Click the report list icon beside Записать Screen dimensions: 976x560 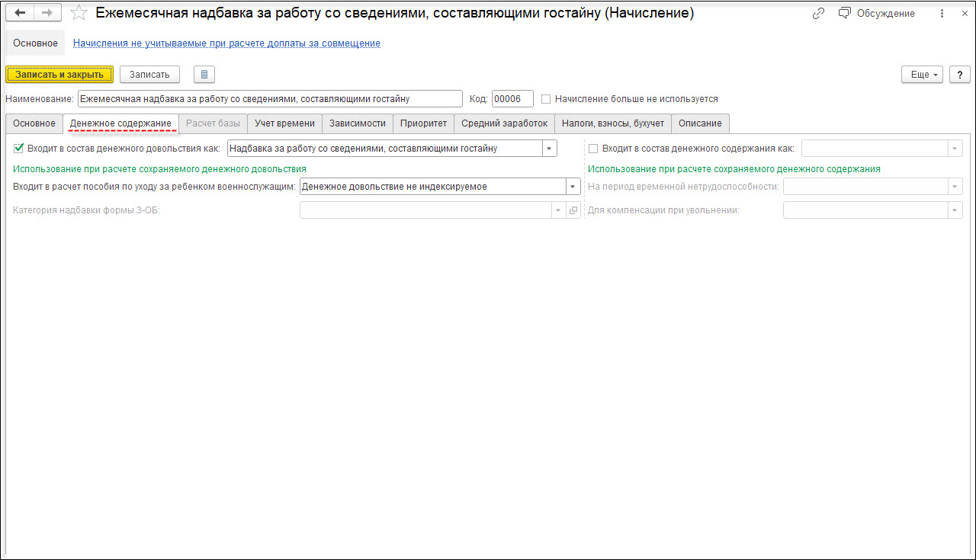(x=204, y=74)
